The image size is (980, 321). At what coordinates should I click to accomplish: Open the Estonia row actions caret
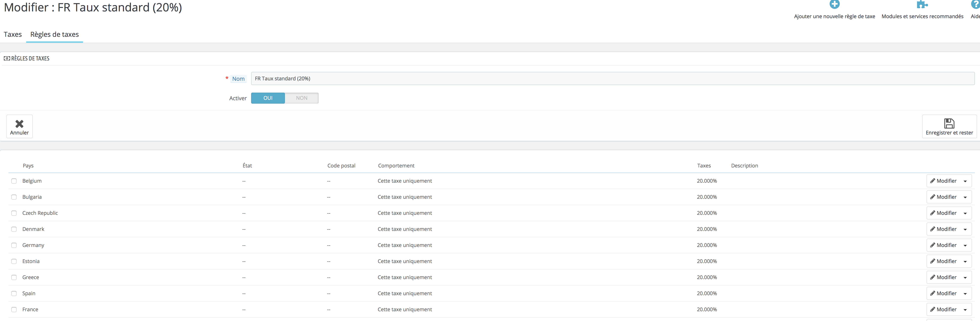tap(965, 262)
